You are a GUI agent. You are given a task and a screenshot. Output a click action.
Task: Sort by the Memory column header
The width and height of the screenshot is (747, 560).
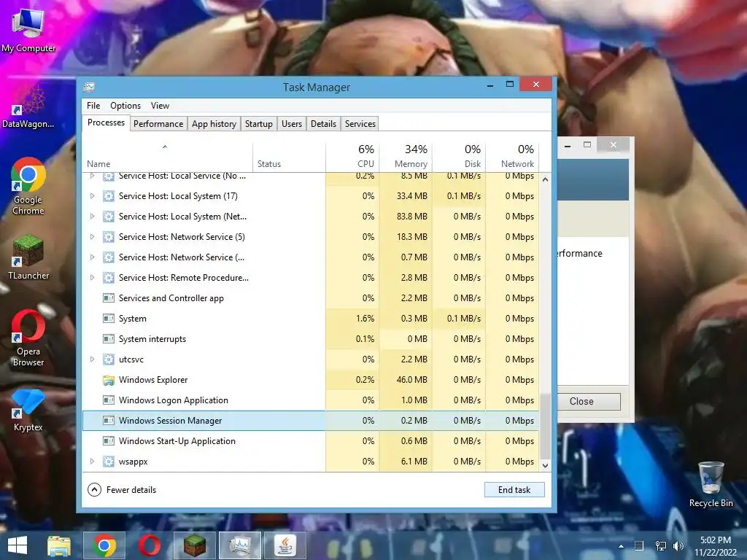[x=406, y=157]
